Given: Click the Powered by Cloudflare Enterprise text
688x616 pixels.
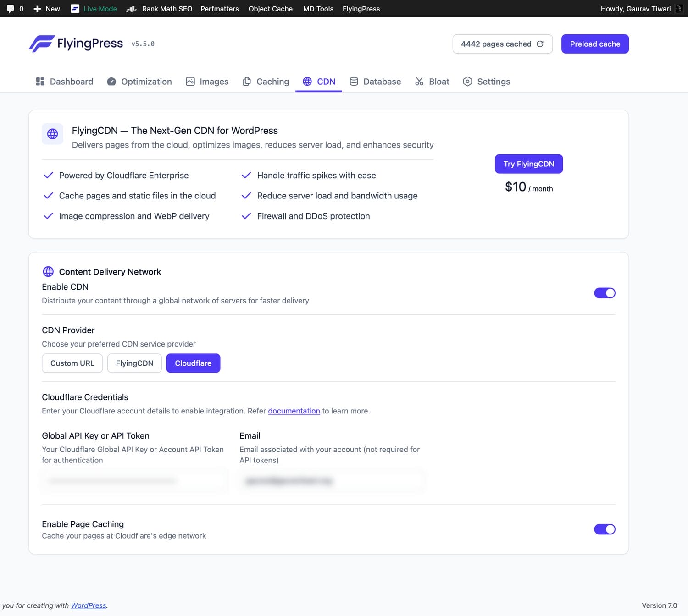Looking at the screenshot, I should 124,176.
